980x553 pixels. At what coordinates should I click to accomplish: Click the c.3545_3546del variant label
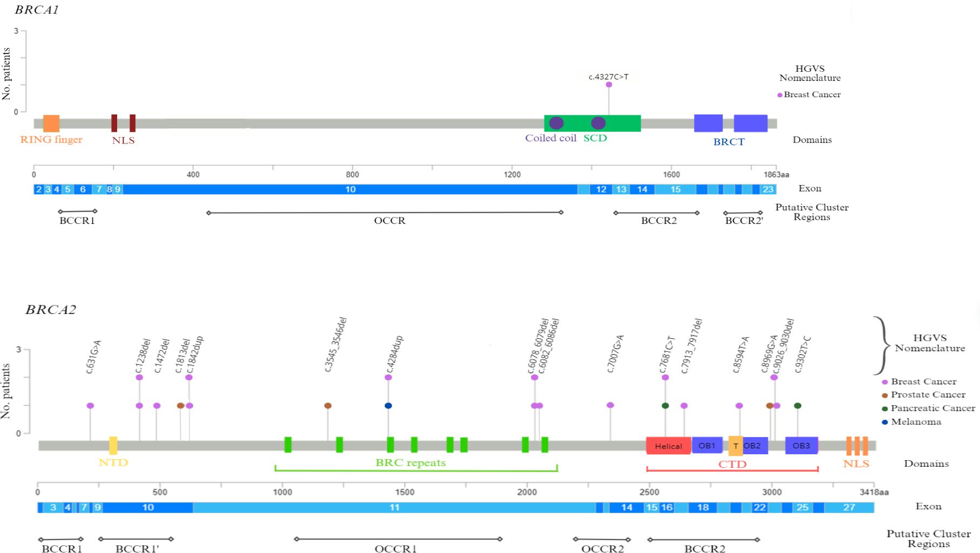335,345
